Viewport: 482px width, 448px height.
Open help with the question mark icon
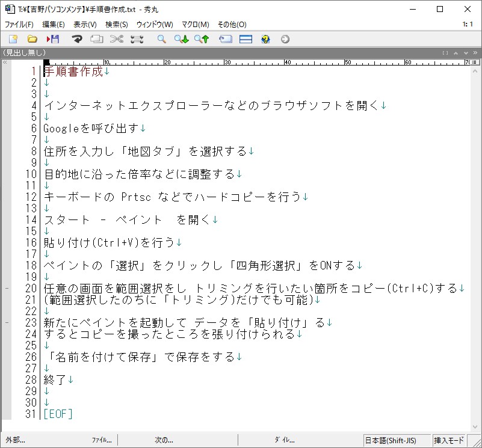click(x=265, y=39)
